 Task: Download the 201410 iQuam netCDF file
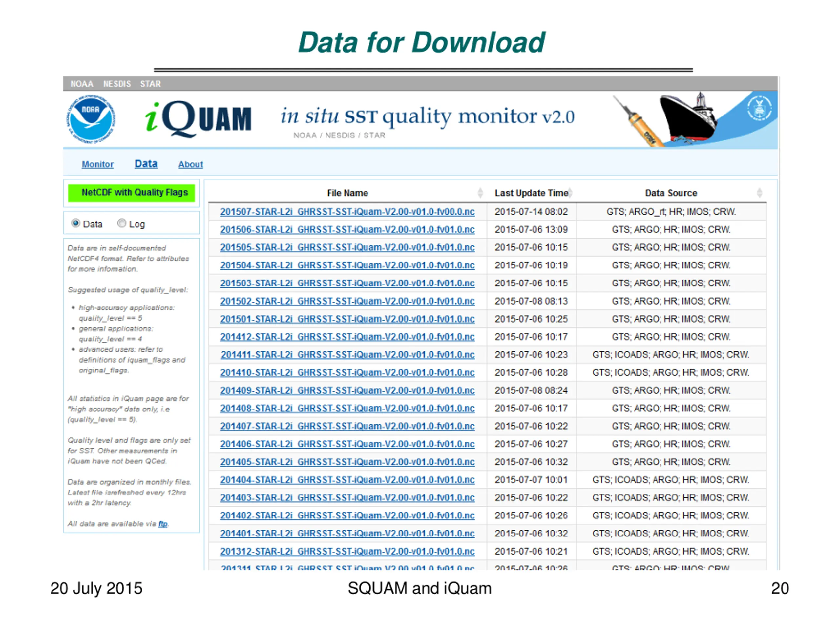347,372
